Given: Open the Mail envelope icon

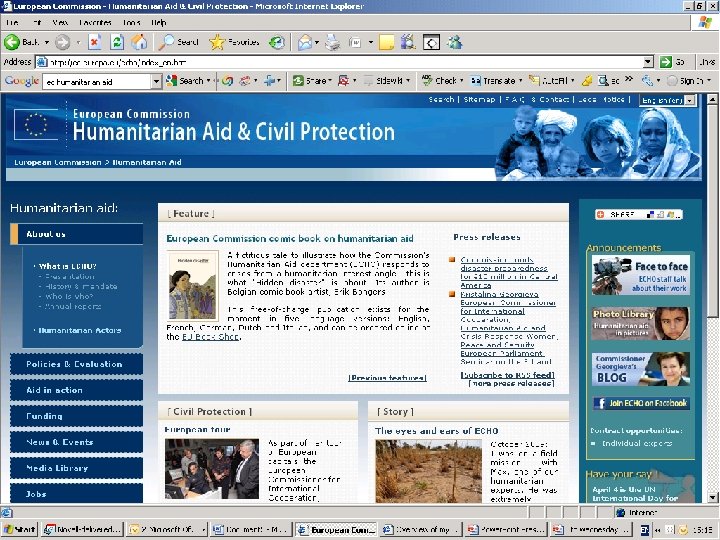Looking at the screenshot, I should click(x=304, y=42).
